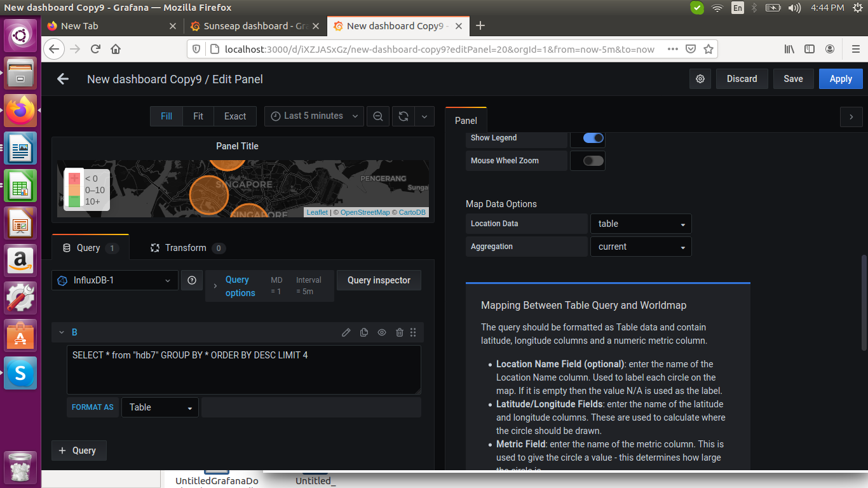Disable query B using the eye icon
868x488 pixels.
pos(381,332)
